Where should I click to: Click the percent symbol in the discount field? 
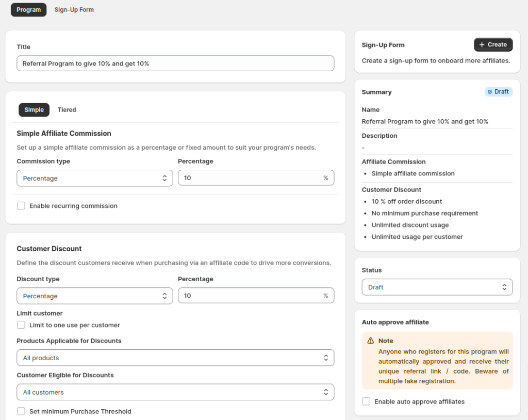(325, 296)
